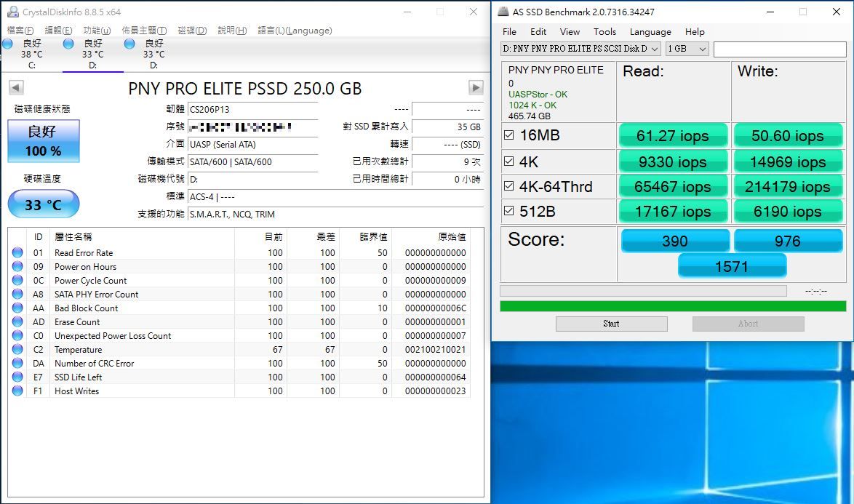The height and width of the screenshot is (504, 854).
Task: Click status orb for SSD Life Left
Action: click(x=17, y=377)
